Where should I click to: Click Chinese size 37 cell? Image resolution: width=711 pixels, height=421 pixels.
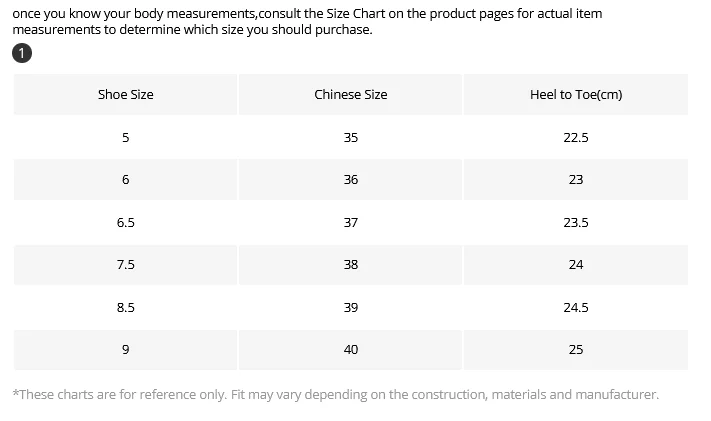351,222
